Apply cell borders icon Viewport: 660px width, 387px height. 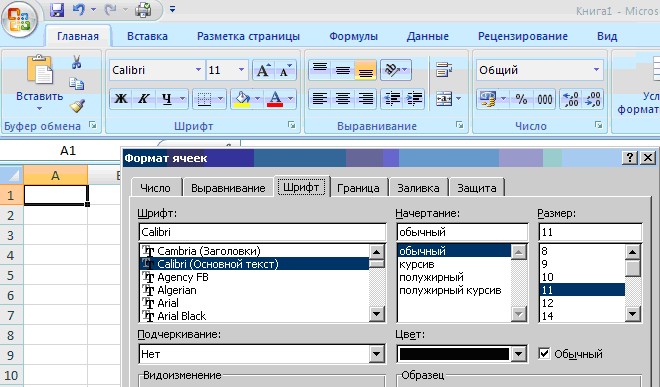click(x=204, y=99)
